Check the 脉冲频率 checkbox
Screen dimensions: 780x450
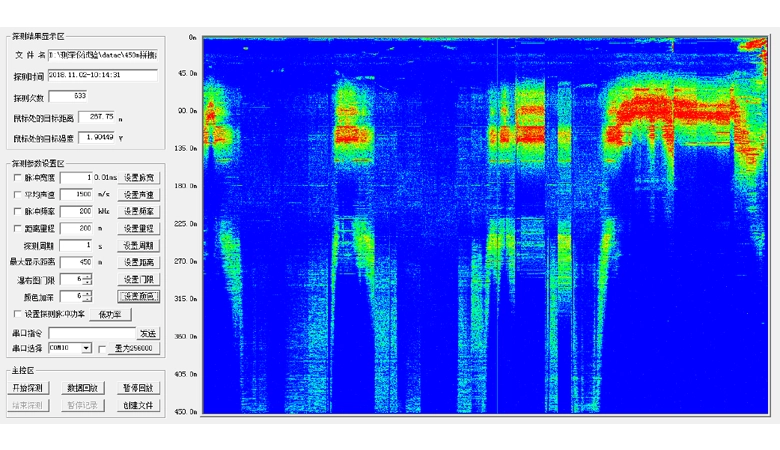pos(17,212)
